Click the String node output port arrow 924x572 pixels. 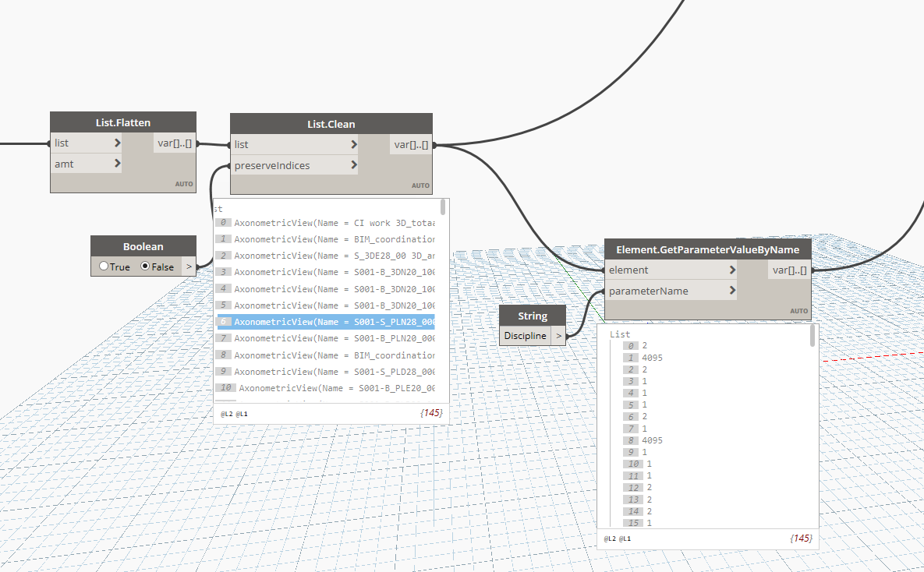(558, 336)
